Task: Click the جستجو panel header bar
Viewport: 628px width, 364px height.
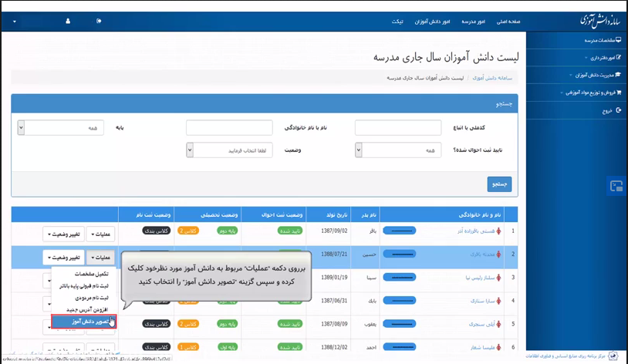Action: point(265,104)
